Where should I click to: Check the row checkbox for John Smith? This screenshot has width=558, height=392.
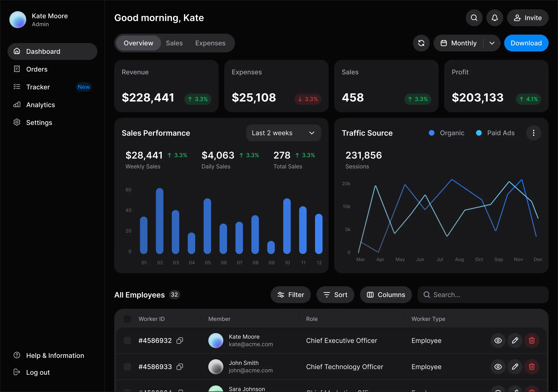[x=127, y=367]
